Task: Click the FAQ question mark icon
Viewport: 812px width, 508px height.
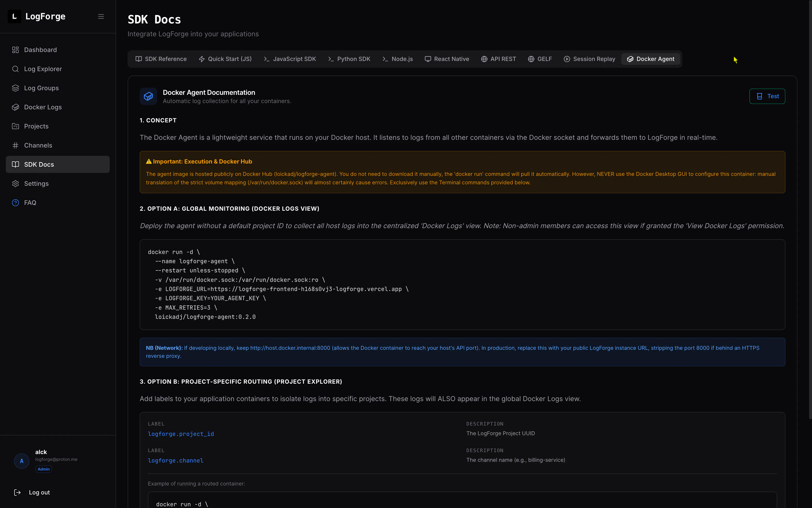Action: 15,203
